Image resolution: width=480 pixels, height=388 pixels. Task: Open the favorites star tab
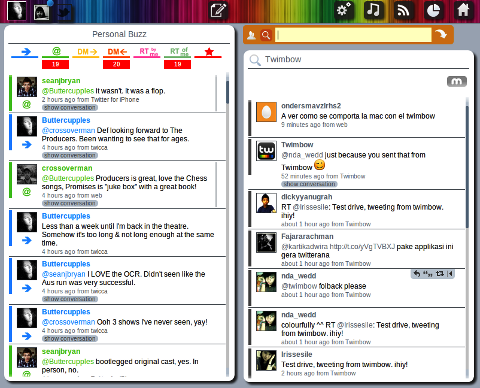208,52
